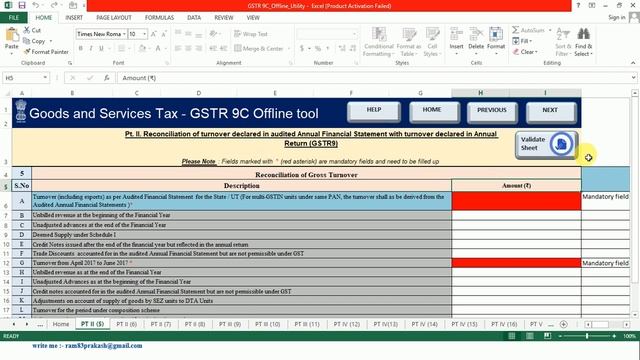Click the Validate Sheet blue icon
The height and width of the screenshot is (360, 640).
tap(561, 144)
